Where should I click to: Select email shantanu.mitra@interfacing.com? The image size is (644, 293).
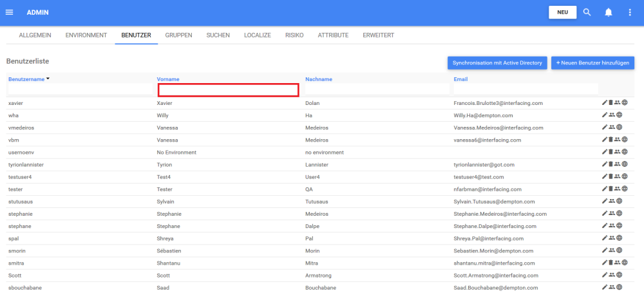494,263
